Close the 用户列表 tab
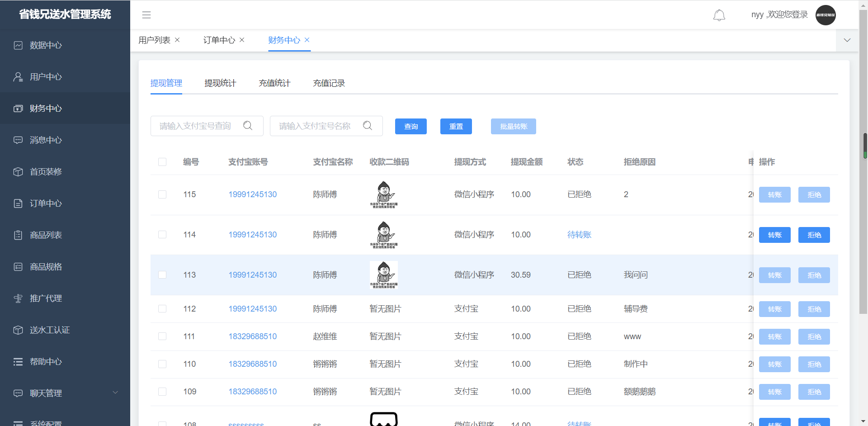868x426 pixels. [177, 40]
